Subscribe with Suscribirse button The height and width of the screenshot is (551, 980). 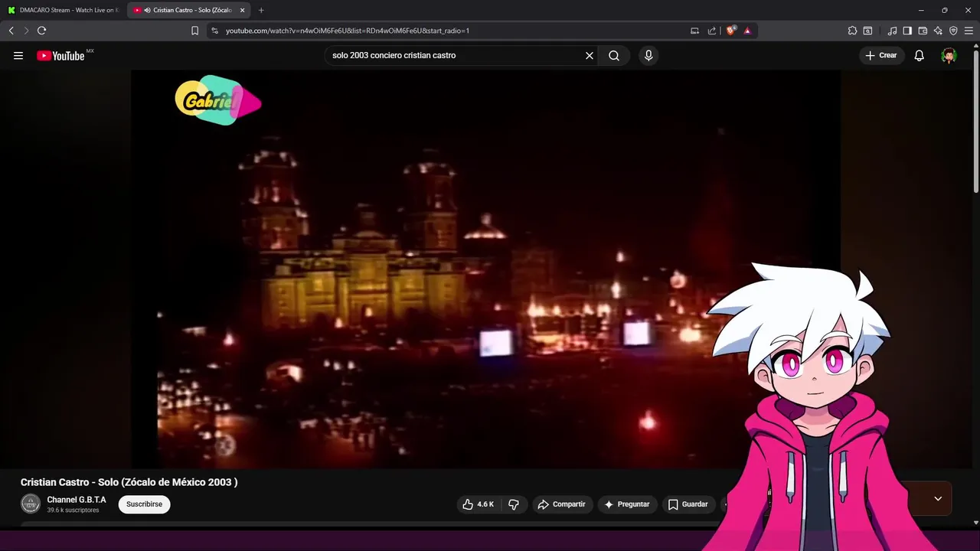144,504
